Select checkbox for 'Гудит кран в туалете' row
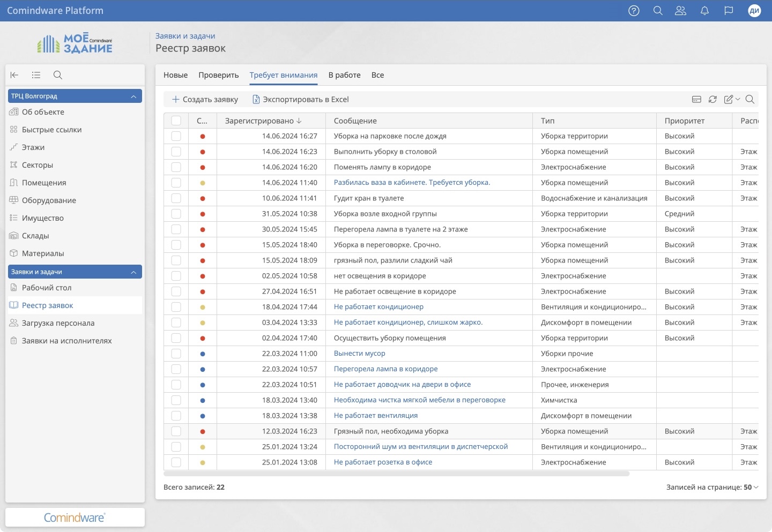This screenshot has width=772, height=532. (x=176, y=199)
